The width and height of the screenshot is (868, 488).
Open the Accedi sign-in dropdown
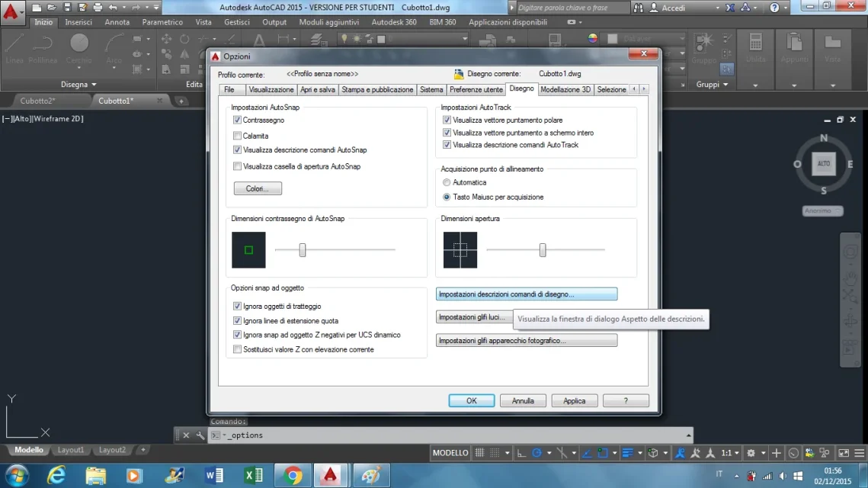[x=718, y=8]
